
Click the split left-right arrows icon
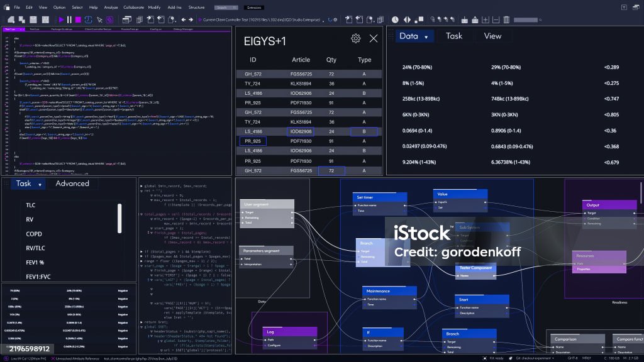pyautogui.click(x=407, y=19)
